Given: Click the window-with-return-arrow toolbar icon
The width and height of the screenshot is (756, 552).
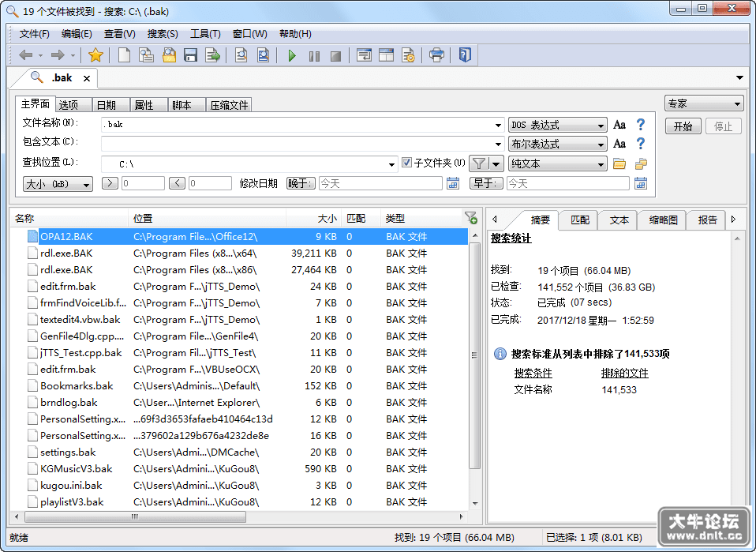Looking at the screenshot, I should 364,55.
